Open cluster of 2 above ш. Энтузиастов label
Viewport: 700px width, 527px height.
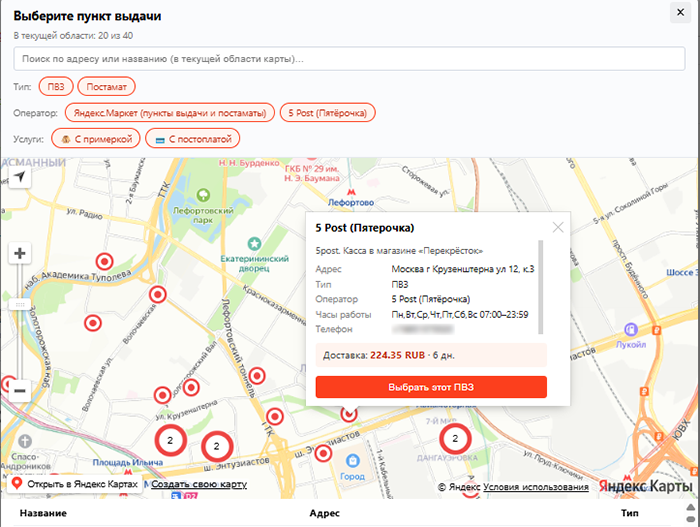click(x=217, y=446)
